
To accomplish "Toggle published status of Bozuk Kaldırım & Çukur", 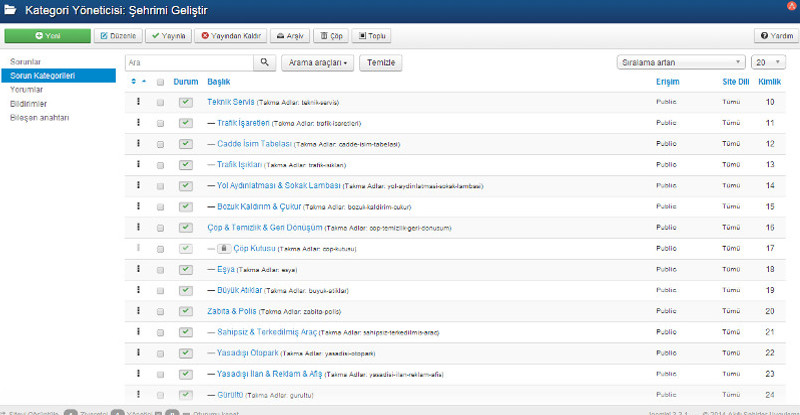I will 186,207.
